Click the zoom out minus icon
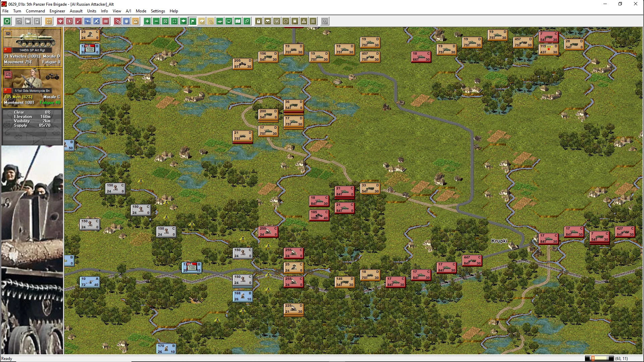 (x=156, y=21)
